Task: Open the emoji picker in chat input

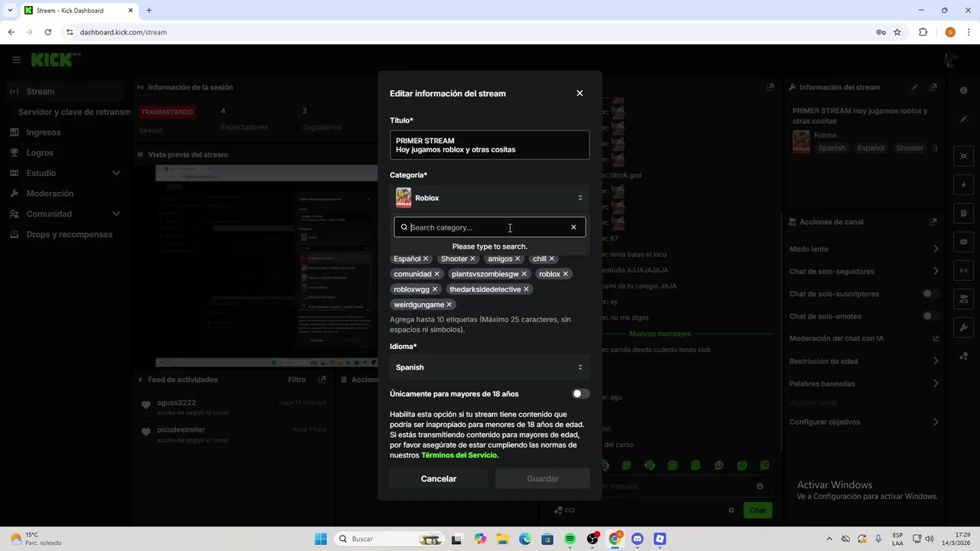Action: (759, 486)
